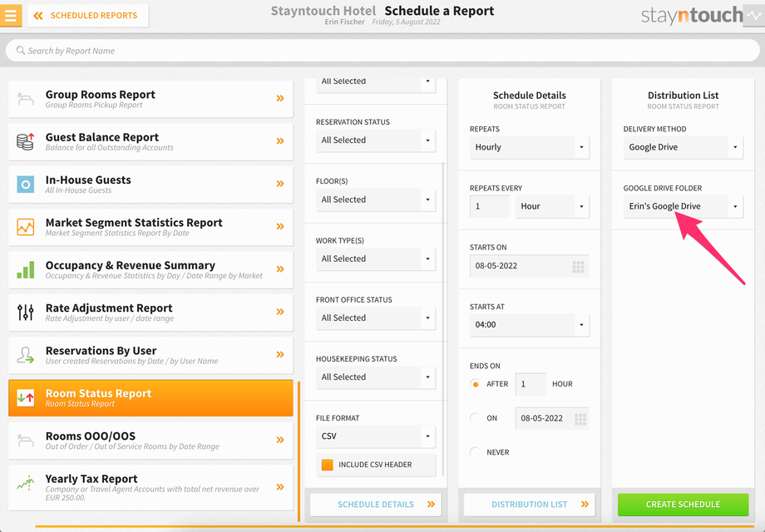765x532 pixels.
Task: Select the Room Status Report entry
Action: click(x=151, y=398)
